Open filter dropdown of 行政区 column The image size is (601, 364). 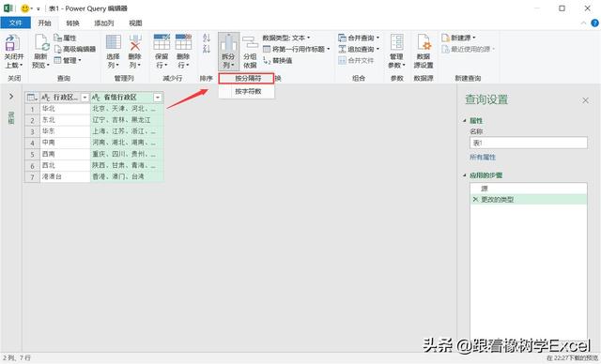[x=85, y=98]
